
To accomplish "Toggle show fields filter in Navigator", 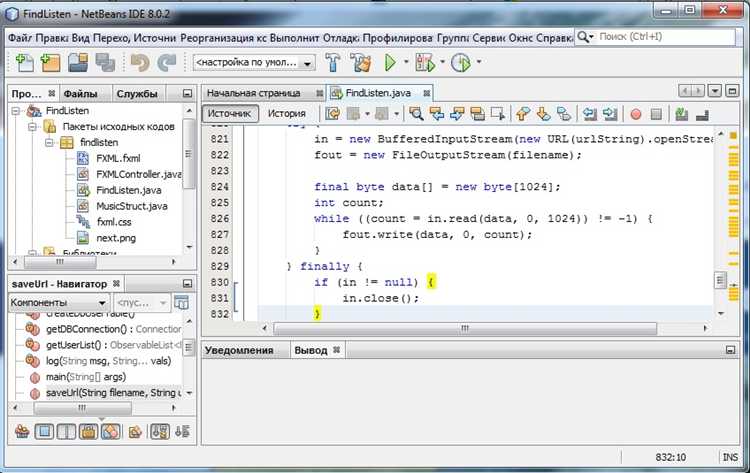I will (x=45, y=432).
